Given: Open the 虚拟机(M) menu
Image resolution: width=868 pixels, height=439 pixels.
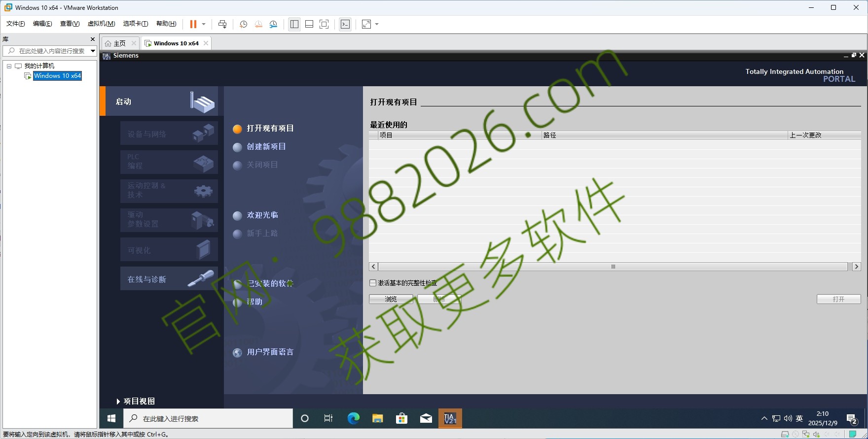Looking at the screenshot, I should pyautogui.click(x=101, y=24).
